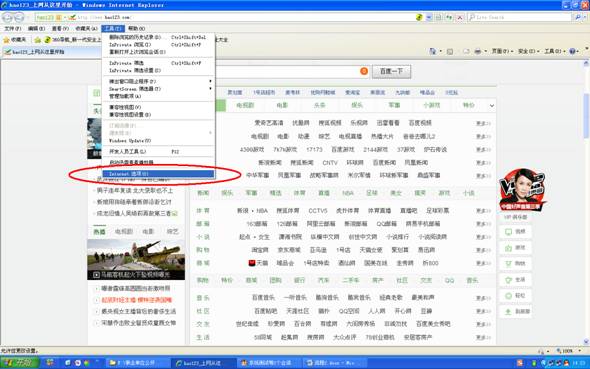Click the Tmall red logo icon
This screenshot has width=590, height=369.
point(252,263)
